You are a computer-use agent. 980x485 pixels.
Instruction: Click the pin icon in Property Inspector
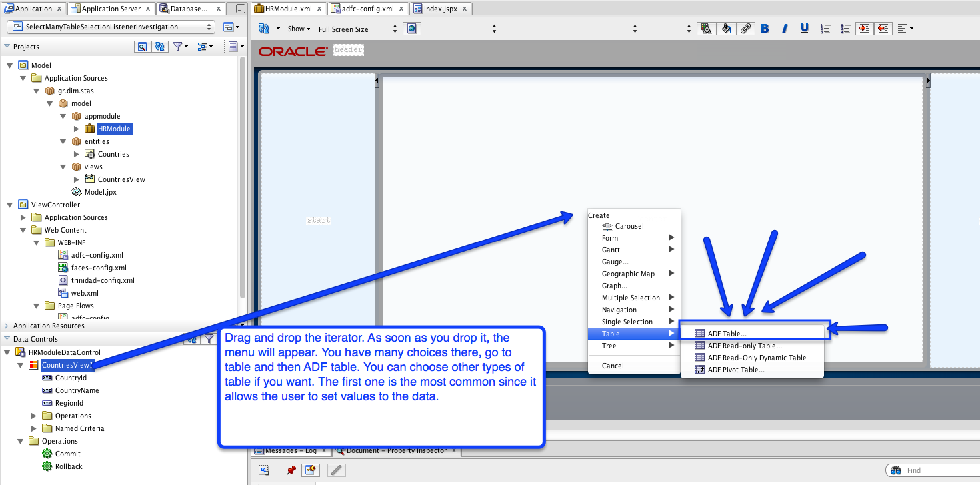pos(291,470)
